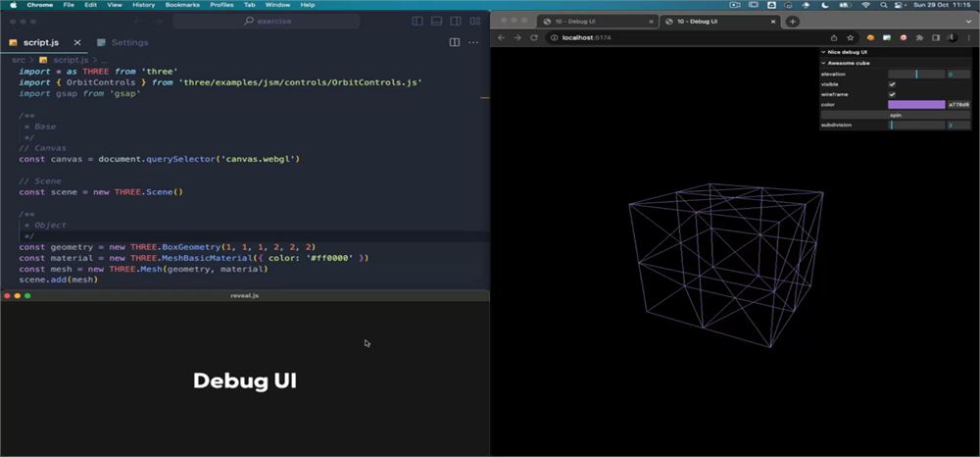This screenshot has height=457, width=980.
Task: Bookmark this page with the star
Action: click(850, 37)
